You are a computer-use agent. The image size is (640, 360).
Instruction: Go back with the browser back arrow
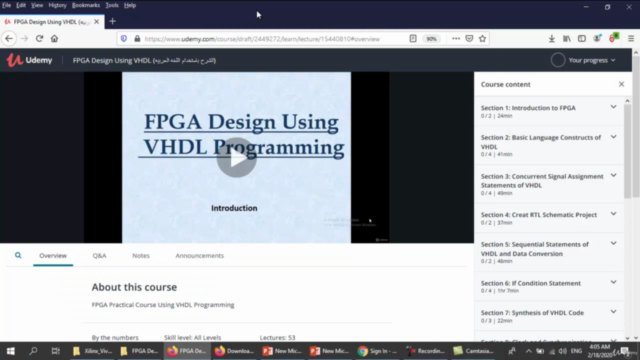(x=9, y=39)
